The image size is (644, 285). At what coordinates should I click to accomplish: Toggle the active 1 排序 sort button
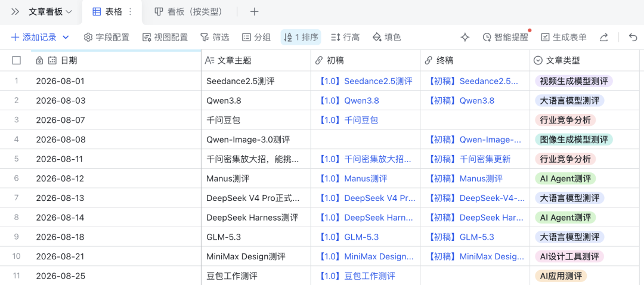pos(301,38)
